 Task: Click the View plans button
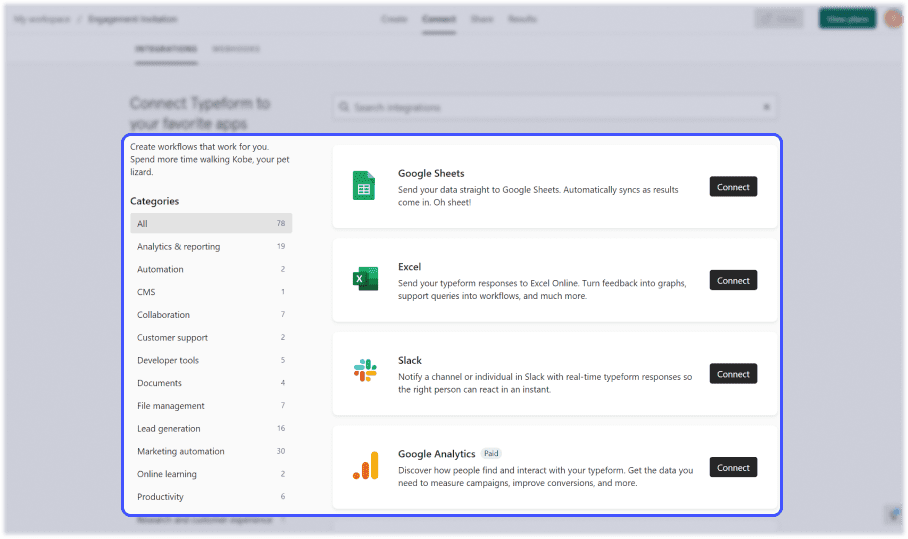point(847,19)
